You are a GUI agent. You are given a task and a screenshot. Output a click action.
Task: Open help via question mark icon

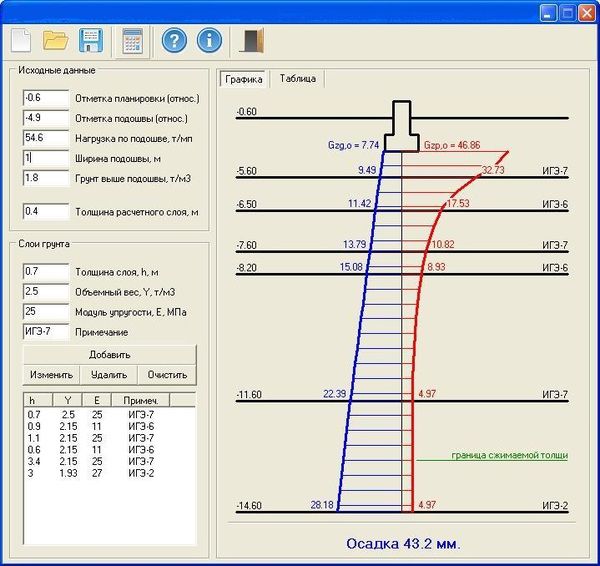pyautogui.click(x=174, y=40)
